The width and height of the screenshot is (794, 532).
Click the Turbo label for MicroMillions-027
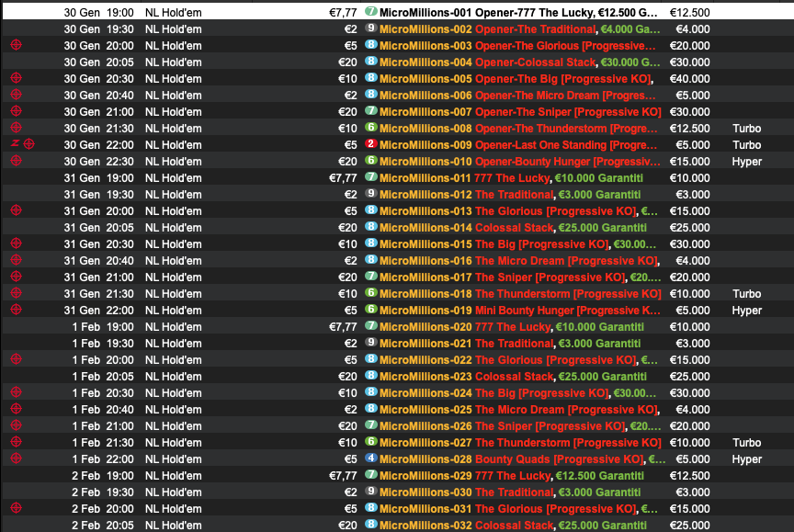[x=746, y=442]
